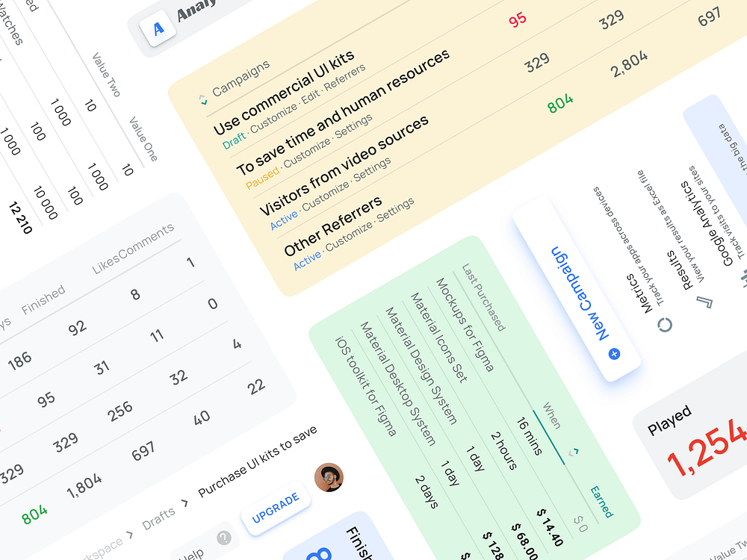Click the Help question mark icon
The width and height of the screenshot is (747, 560).
(224, 538)
